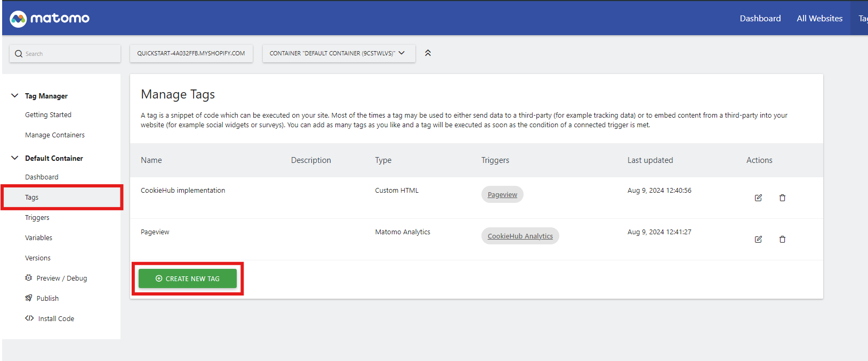This screenshot has width=868, height=361.
Task: Click the Install Code brackets icon
Action: (29, 318)
